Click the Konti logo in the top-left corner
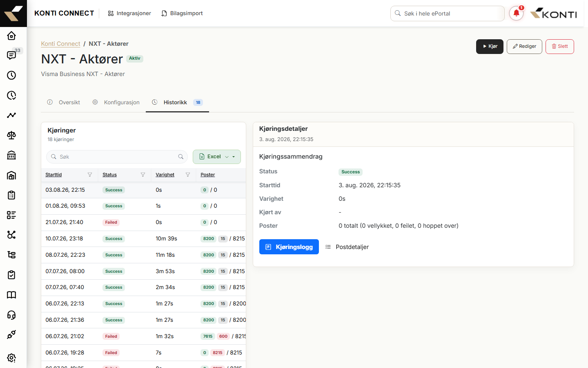588x368 pixels. click(x=13, y=13)
